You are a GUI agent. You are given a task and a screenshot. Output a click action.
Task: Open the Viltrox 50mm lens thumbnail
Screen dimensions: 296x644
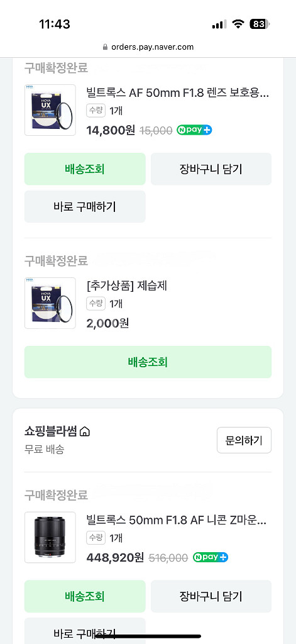pos(50,537)
